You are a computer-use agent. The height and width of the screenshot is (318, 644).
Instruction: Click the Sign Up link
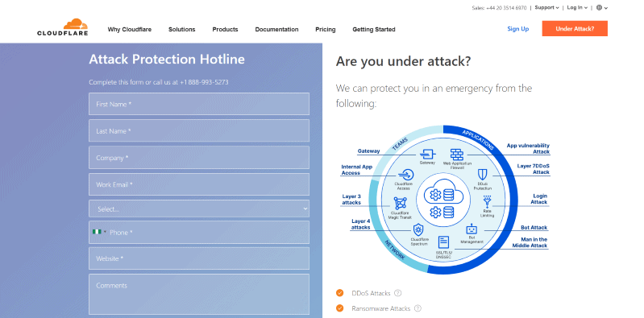pos(518,29)
